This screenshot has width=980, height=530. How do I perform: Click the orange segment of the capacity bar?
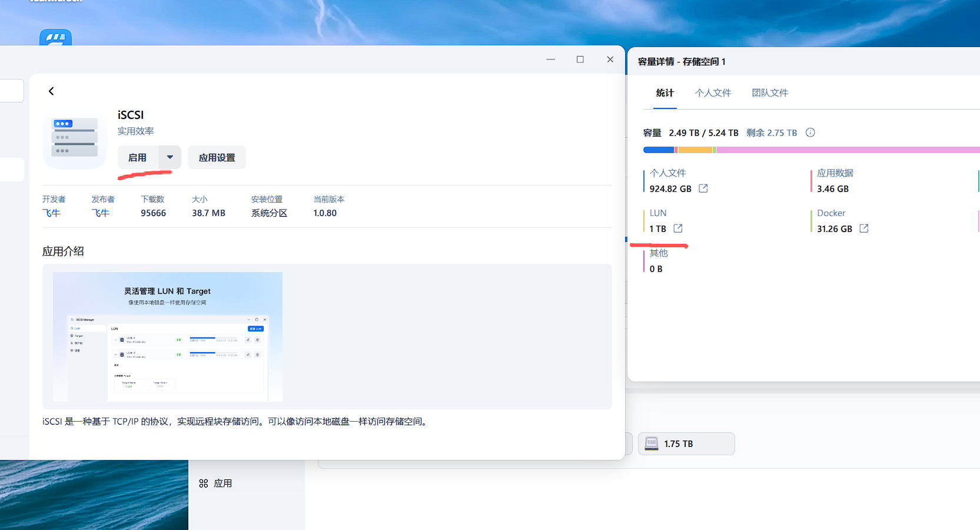(x=695, y=150)
